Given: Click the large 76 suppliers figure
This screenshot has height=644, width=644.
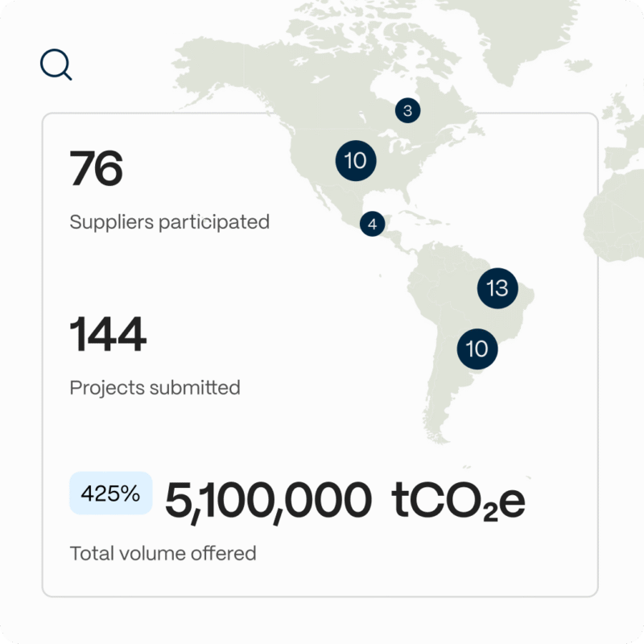Looking at the screenshot, I should [96, 168].
